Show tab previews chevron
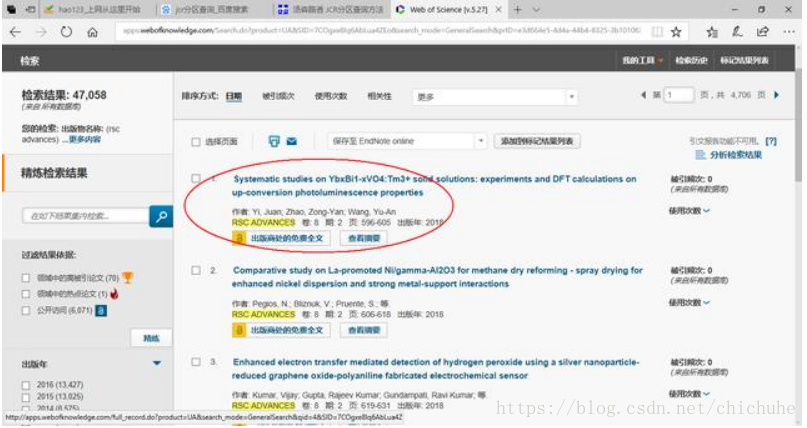807x428 pixels. tap(536, 10)
